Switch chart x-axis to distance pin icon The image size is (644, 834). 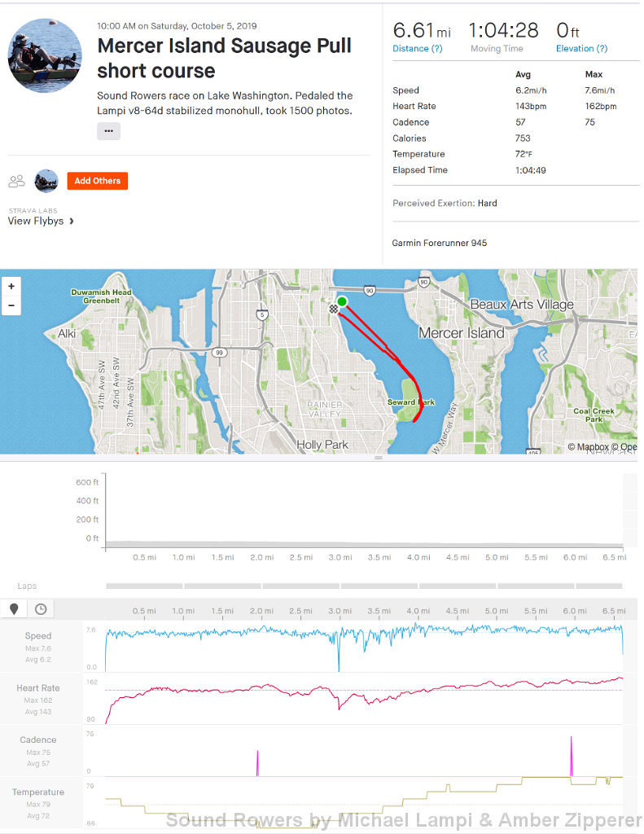click(14, 609)
